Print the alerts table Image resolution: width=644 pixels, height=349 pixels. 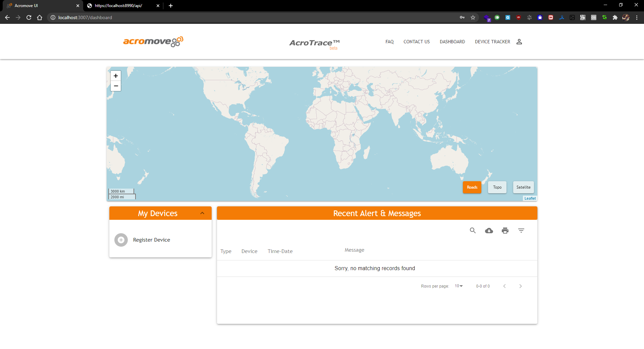[x=505, y=231]
